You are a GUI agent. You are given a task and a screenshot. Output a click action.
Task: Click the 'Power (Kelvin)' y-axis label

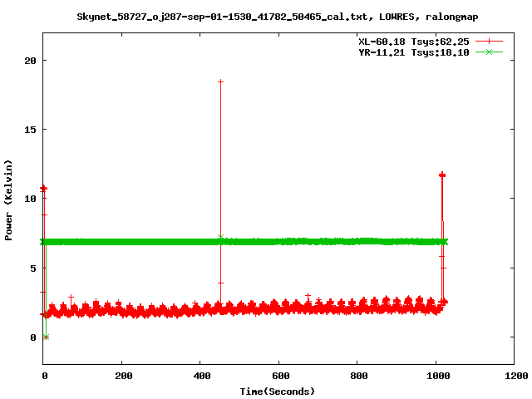tap(8, 200)
